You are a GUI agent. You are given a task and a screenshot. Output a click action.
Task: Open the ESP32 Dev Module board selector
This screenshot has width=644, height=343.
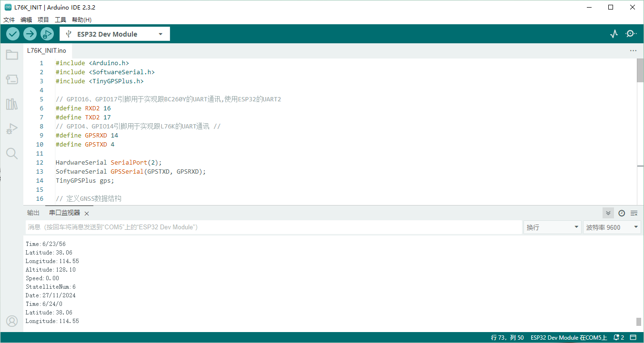[x=115, y=34]
